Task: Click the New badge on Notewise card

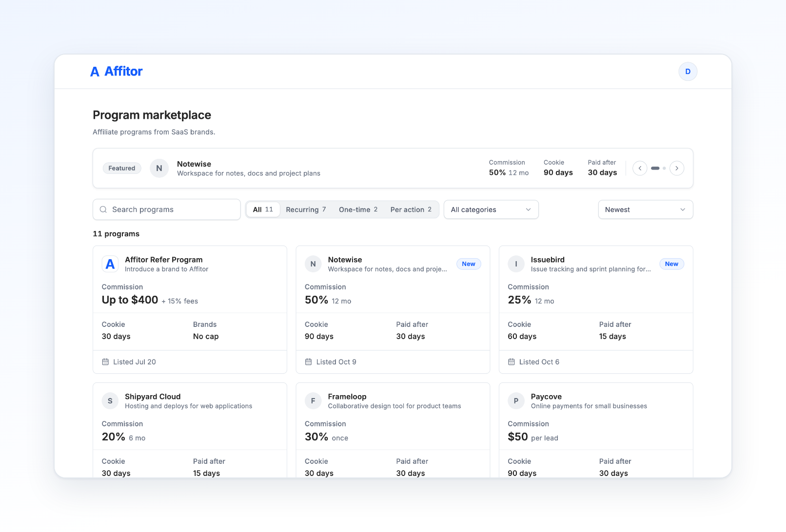Action: click(x=469, y=264)
